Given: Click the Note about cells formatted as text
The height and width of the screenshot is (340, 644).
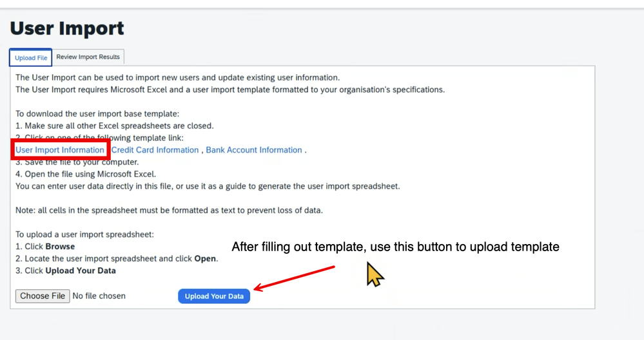Looking at the screenshot, I should [x=169, y=211].
